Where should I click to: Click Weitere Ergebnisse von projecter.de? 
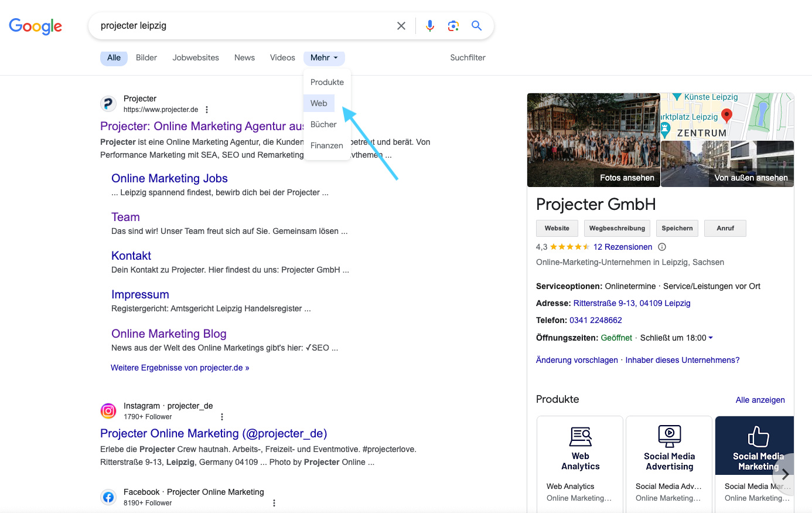click(180, 368)
